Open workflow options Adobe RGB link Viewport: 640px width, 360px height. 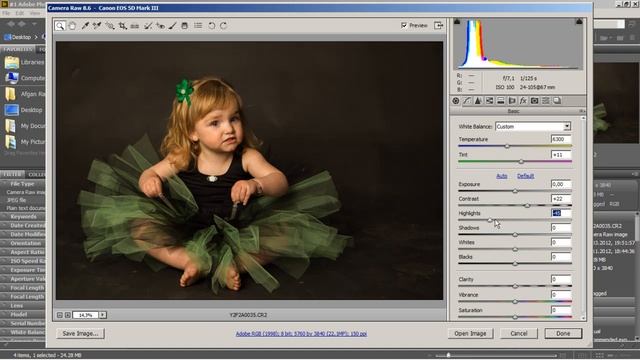pyautogui.click(x=301, y=334)
